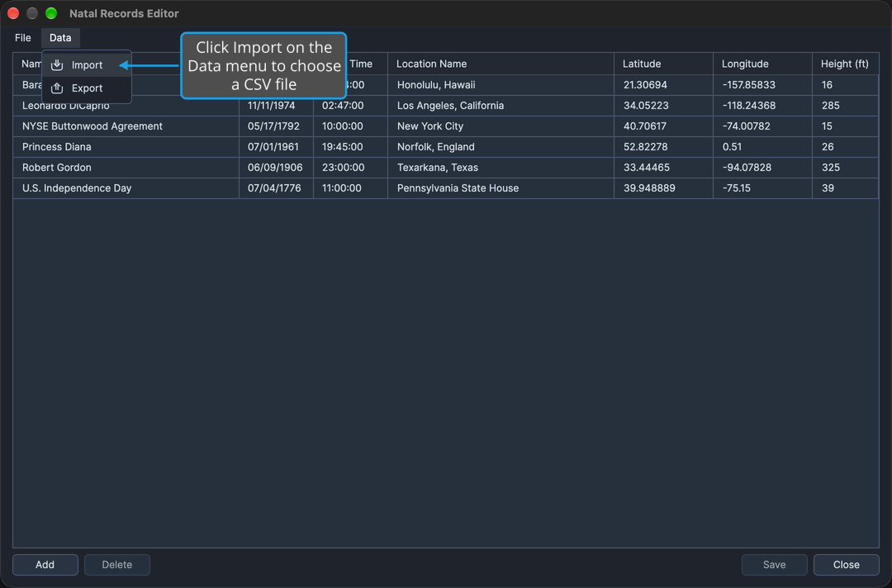
Task: Click the date cell 07/01/1961
Action: (276, 147)
